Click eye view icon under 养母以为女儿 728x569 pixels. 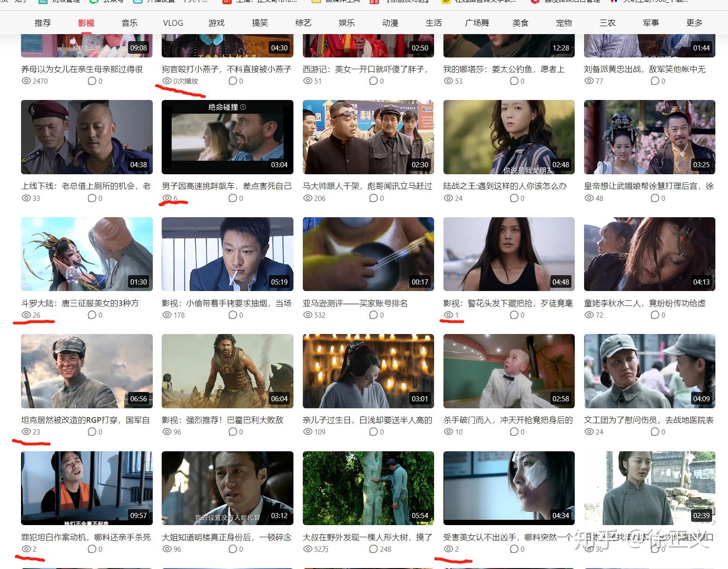tap(26, 81)
